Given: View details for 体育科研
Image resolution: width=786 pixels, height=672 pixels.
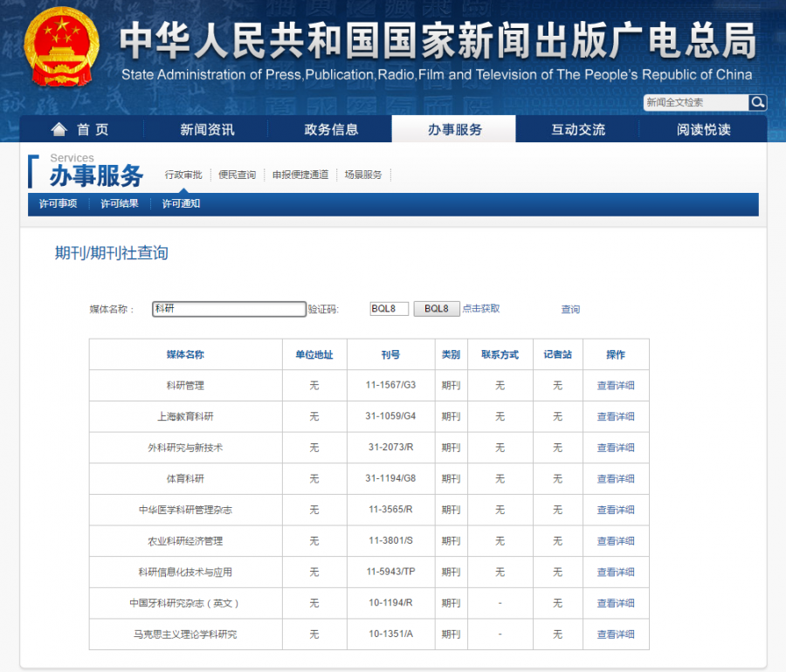Looking at the screenshot, I should (616, 479).
